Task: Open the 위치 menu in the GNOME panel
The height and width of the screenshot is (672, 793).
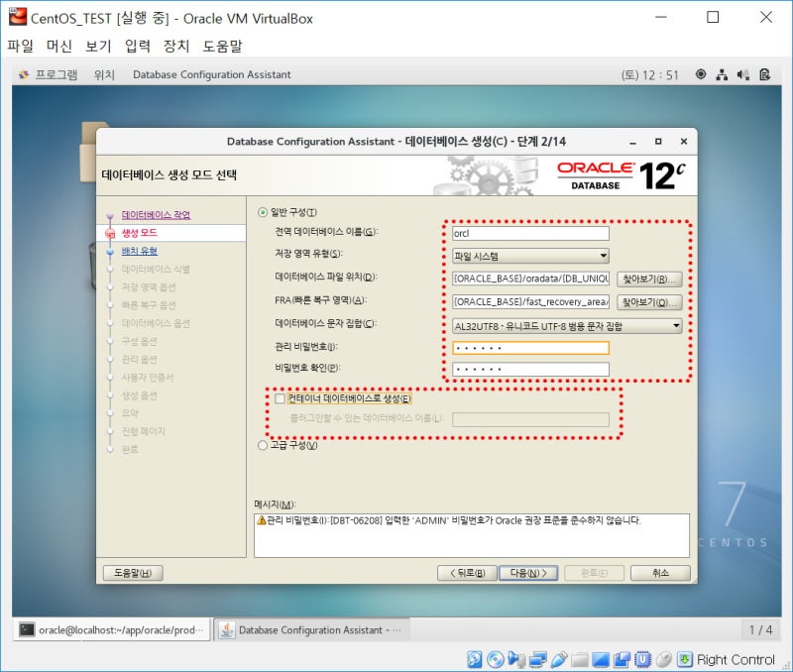Action: [x=104, y=75]
